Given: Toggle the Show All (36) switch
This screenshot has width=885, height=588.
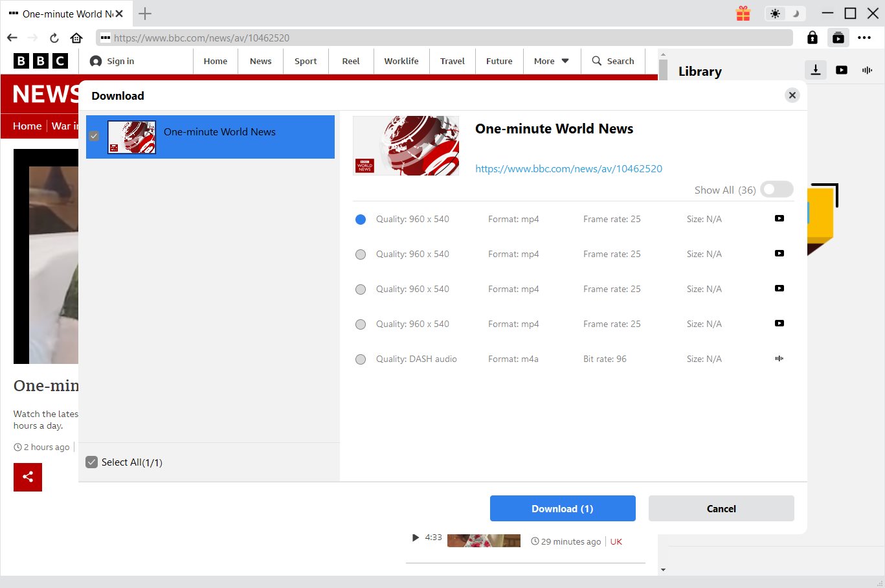Looking at the screenshot, I should click(x=776, y=190).
